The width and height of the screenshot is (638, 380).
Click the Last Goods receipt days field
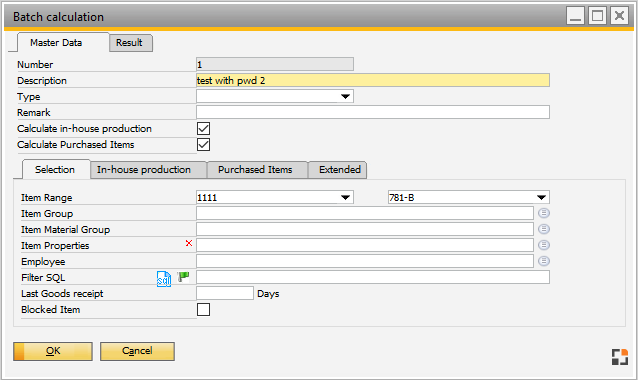(225, 293)
